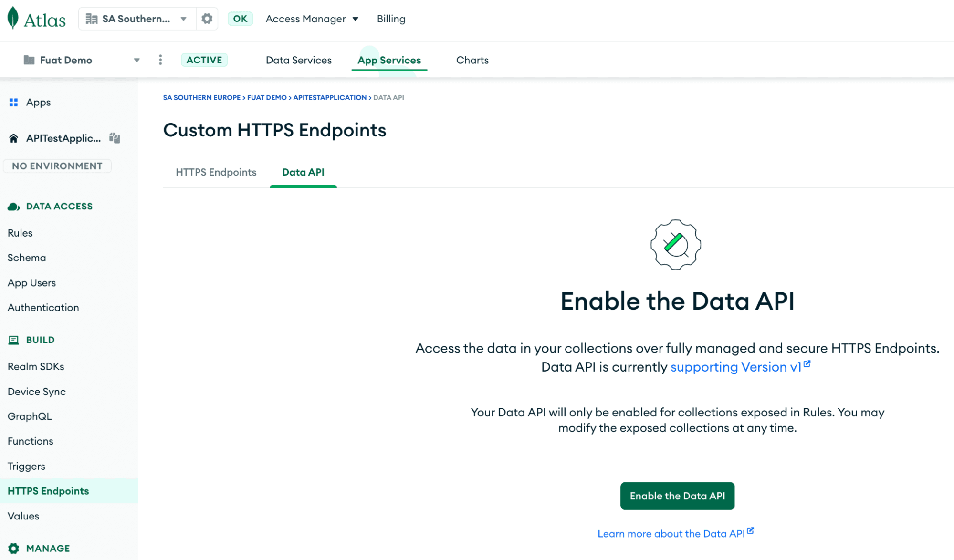Copy the app ID icon
The image size is (954, 560).
coord(115,138)
